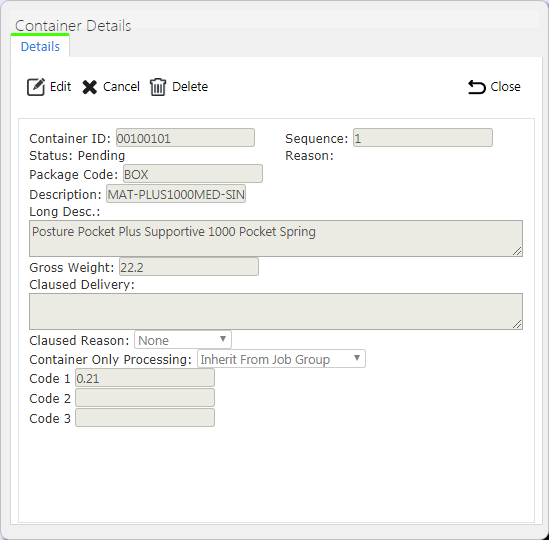The width and height of the screenshot is (549, 540).
Task: Click the Delete trash can icon
Action: [158, 87]
